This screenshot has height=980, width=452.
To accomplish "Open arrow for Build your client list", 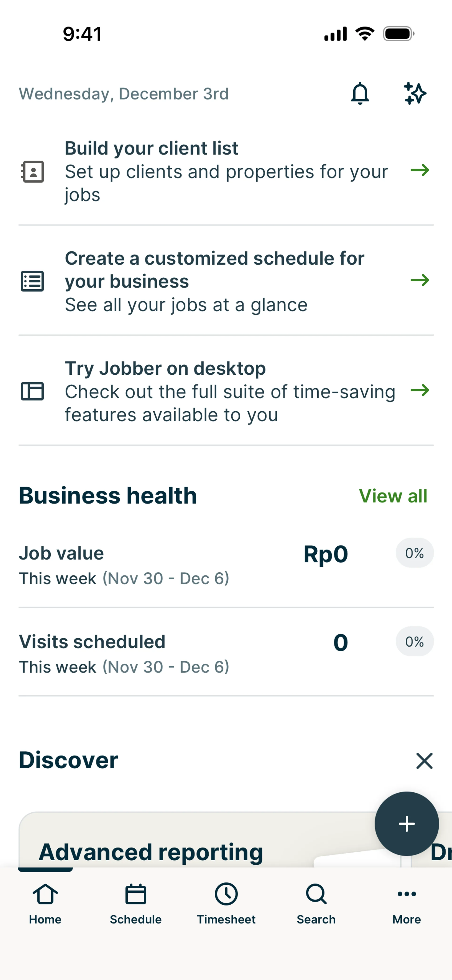I will [x=420, y=170].
